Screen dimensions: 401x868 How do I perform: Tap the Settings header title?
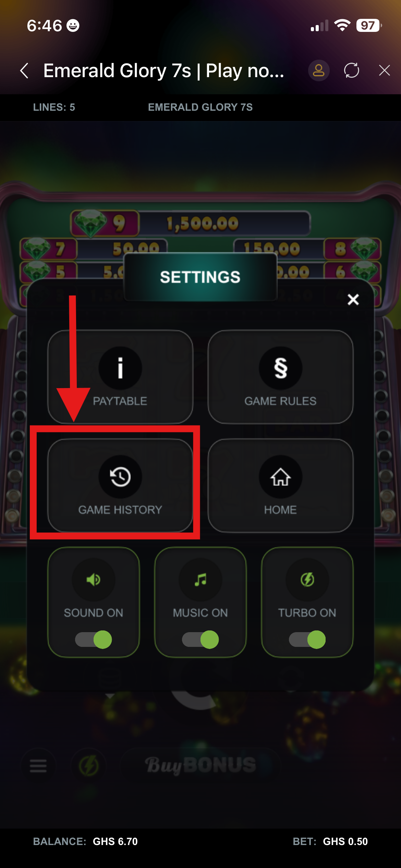click(x=200, y=277)
